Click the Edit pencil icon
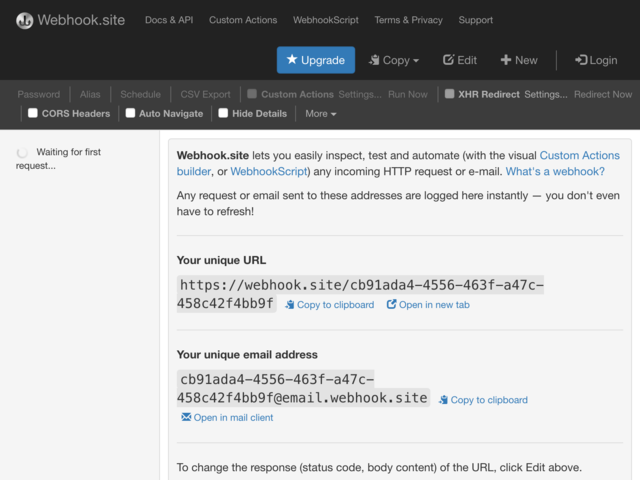Image resolution: width=640 pixels, height=480 pixels. (448, 60)
